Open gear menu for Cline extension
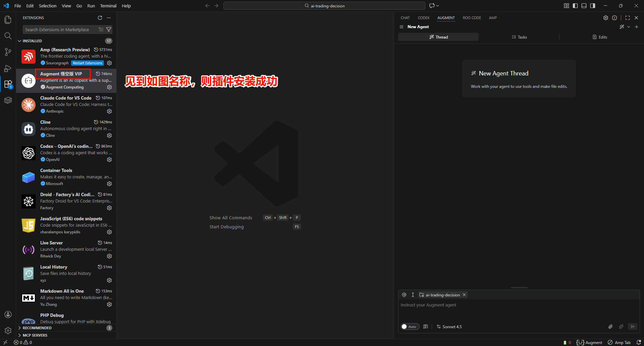The width and height of the screenshot is (644, 346). click(x=109, y=135)
